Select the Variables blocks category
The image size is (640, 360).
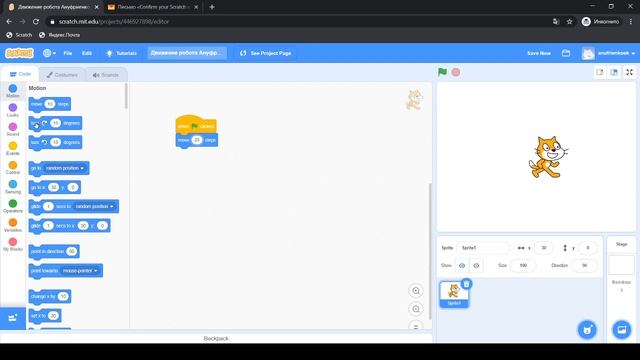[13, 225]
